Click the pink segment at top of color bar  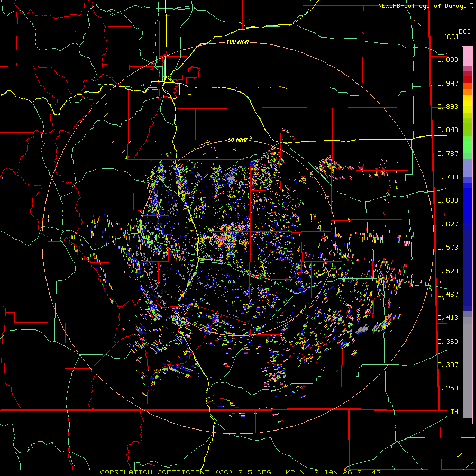click(467, 57)
